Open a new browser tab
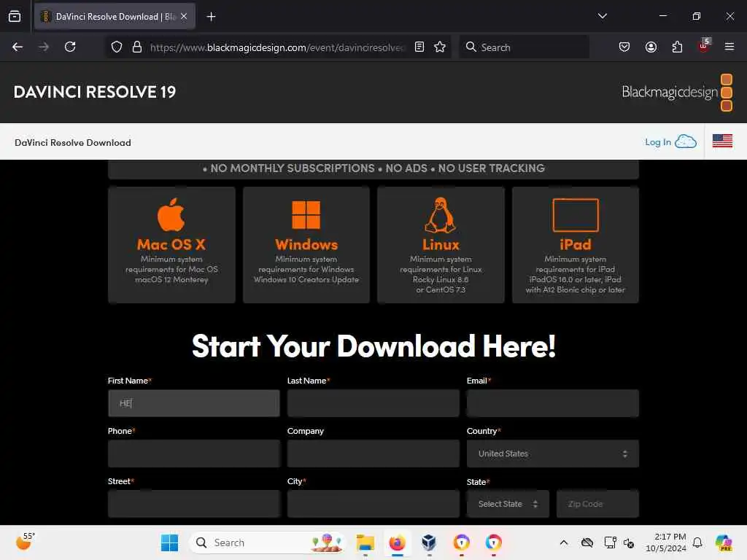 tap(211, 17)
